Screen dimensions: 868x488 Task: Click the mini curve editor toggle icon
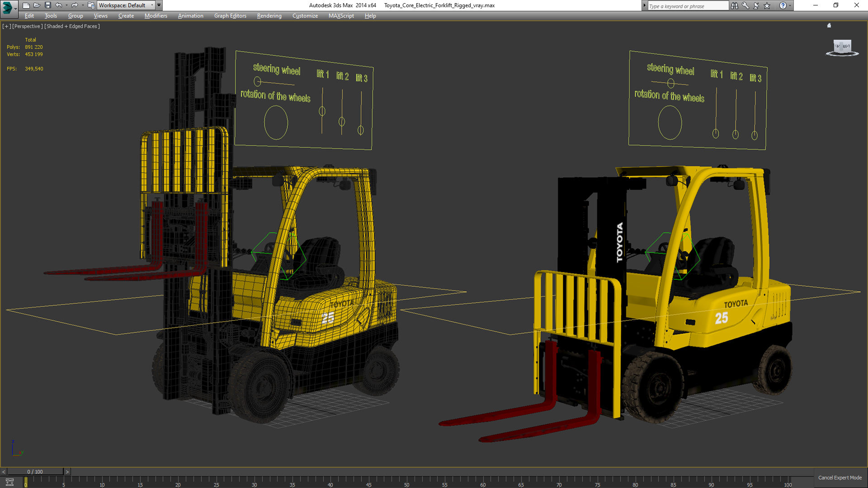tap(9, 482)
